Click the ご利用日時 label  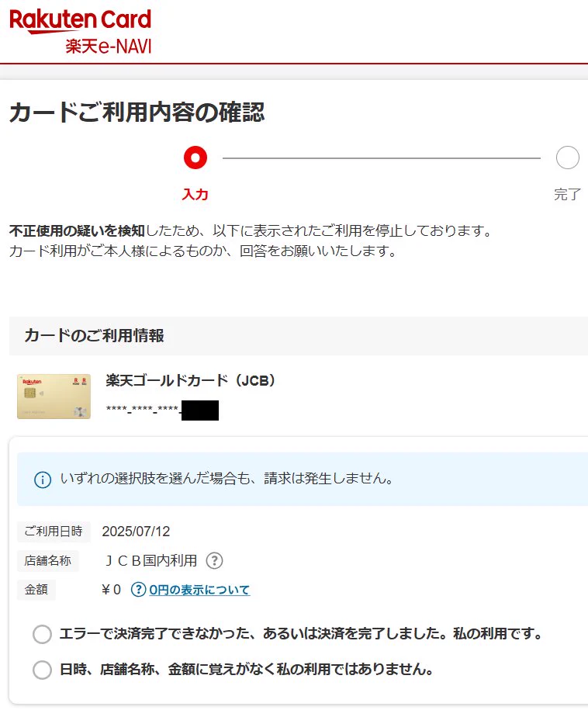[54, 532]
